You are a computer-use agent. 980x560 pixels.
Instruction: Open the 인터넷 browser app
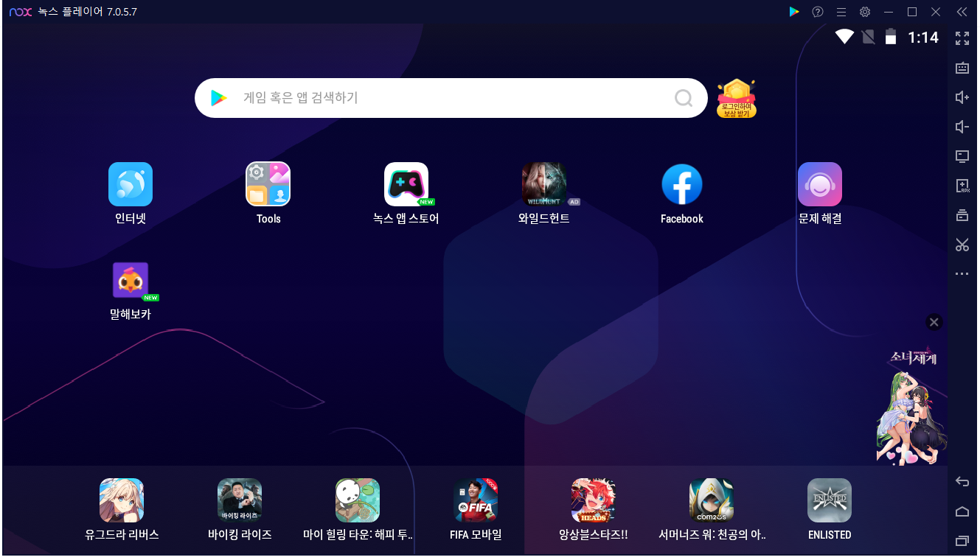pos(131,184)
